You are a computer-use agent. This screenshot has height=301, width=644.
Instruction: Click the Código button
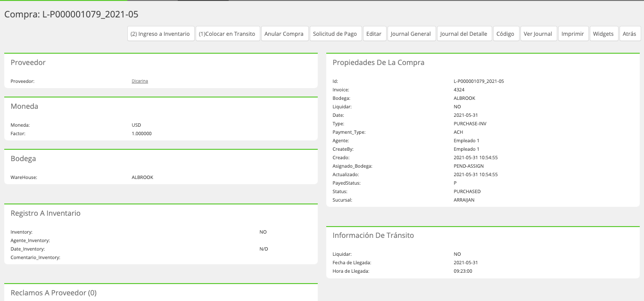[x=506, y=34]
